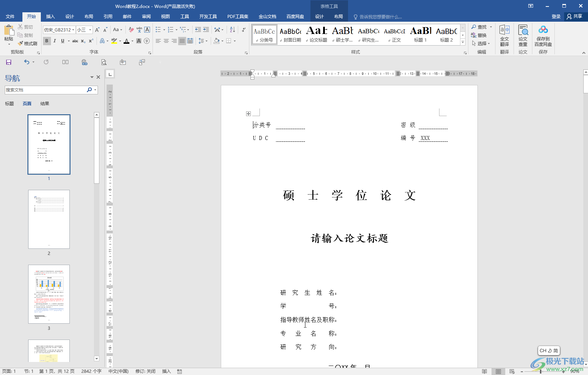
Task: Click the Tell me what to do box
Action: [x=377, y=17]
